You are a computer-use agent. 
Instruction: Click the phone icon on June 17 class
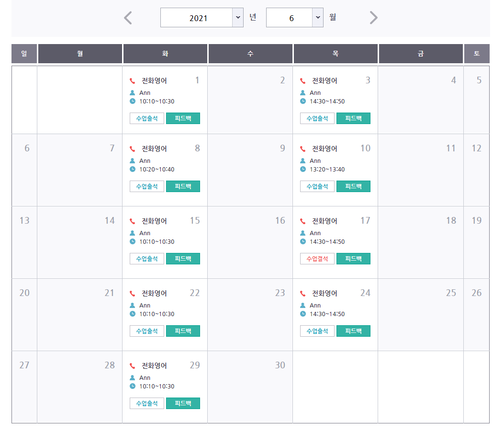coord(302,221)
